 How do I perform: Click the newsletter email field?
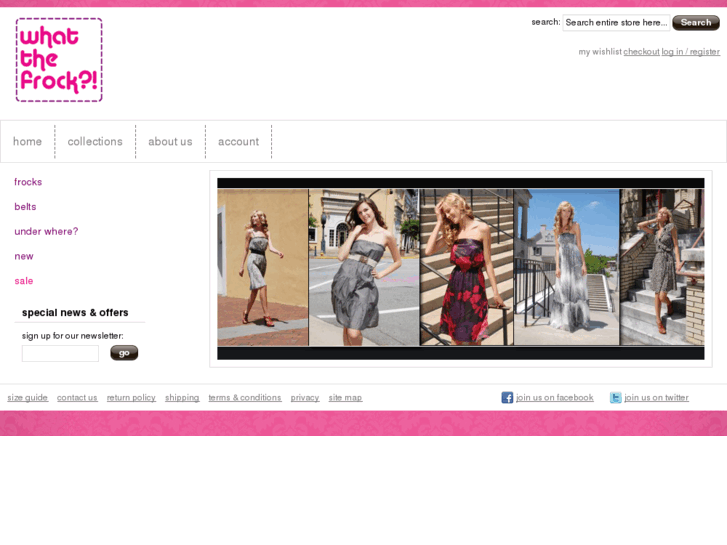pos(60,353)
